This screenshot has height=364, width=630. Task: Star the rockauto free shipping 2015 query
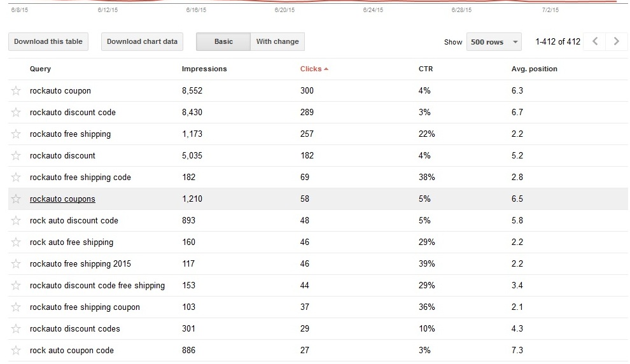point(16,264)
